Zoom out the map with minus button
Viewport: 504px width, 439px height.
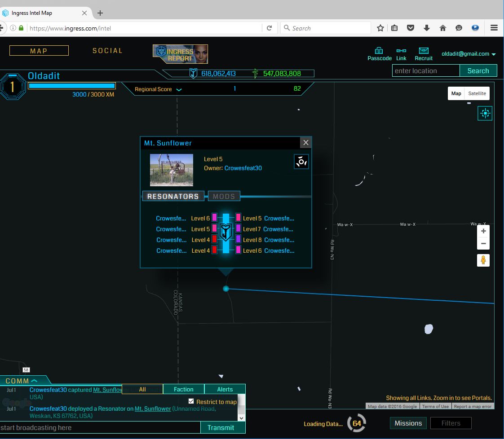pyautogui.click(x=483, y=244)
